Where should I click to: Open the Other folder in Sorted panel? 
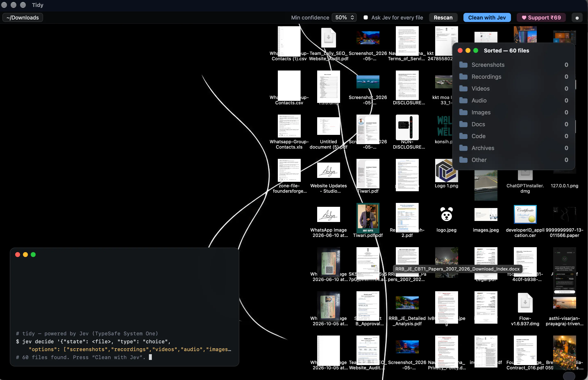pyautogui.click(x=514, y=160)
